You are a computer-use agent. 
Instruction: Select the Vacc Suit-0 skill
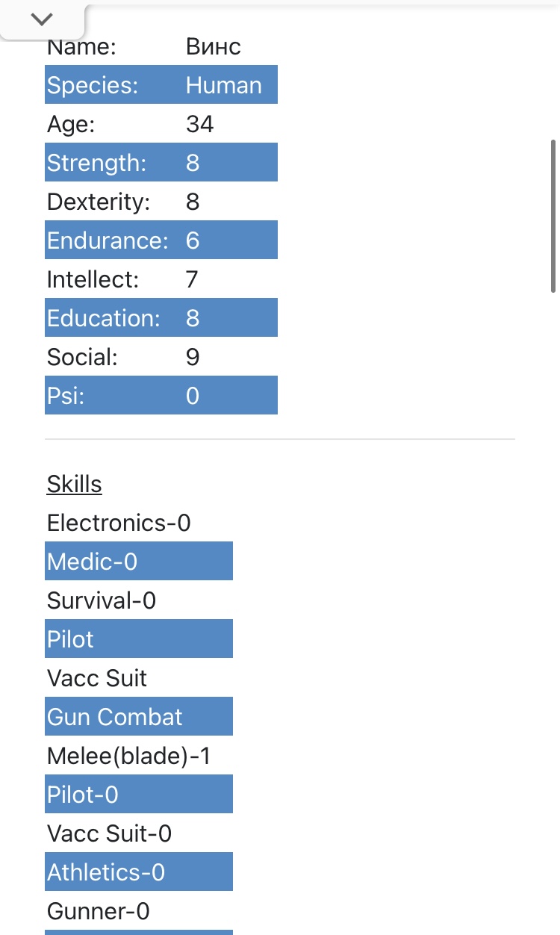(x=109, y=833)
